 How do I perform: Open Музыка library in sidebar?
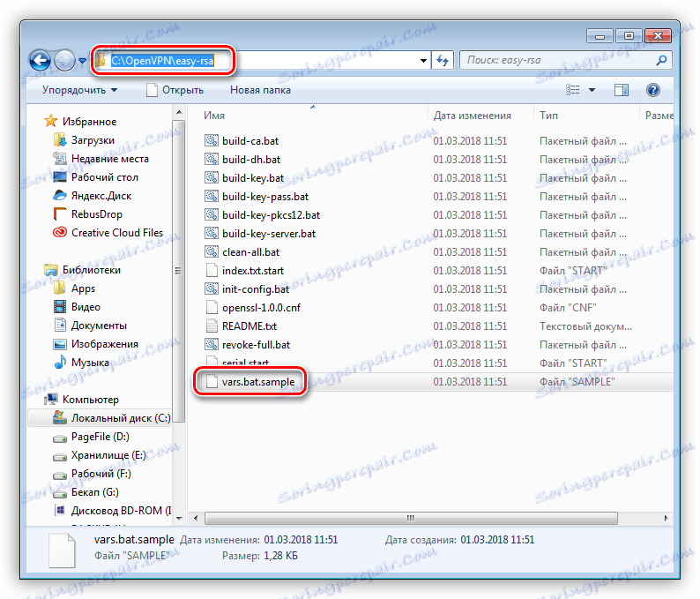coord(81,363)
